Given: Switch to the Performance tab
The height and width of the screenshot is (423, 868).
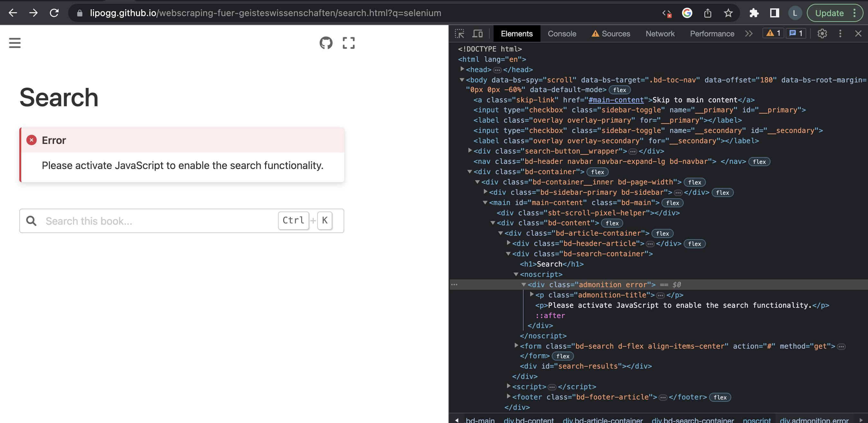Looking at the screenshot, I should 712,34.
